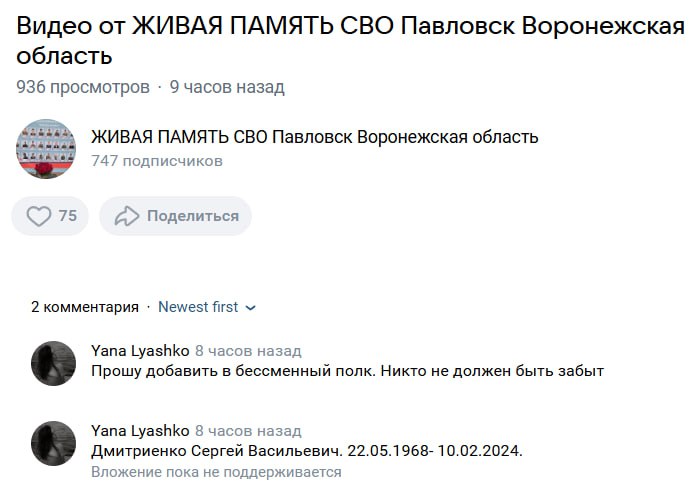
Task: Click the share arrow icon
Action: click(126, 216)
